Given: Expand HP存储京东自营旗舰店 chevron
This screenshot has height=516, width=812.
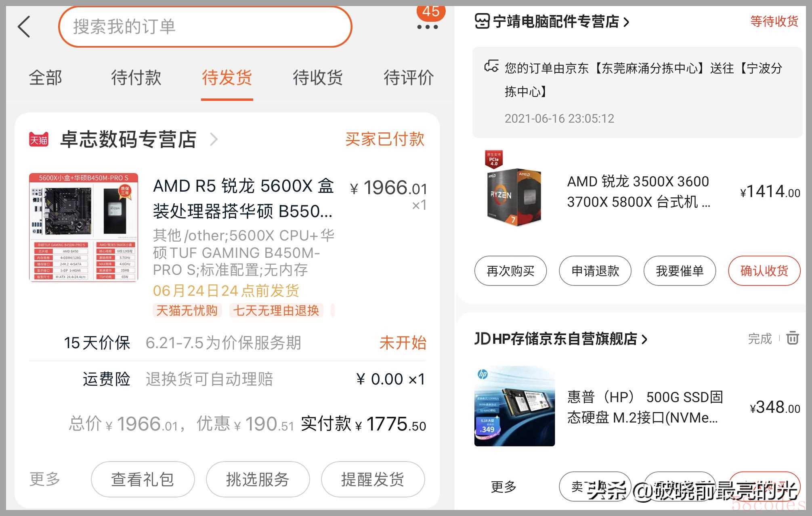Looking at the screenshot, I should pos(644,339).
